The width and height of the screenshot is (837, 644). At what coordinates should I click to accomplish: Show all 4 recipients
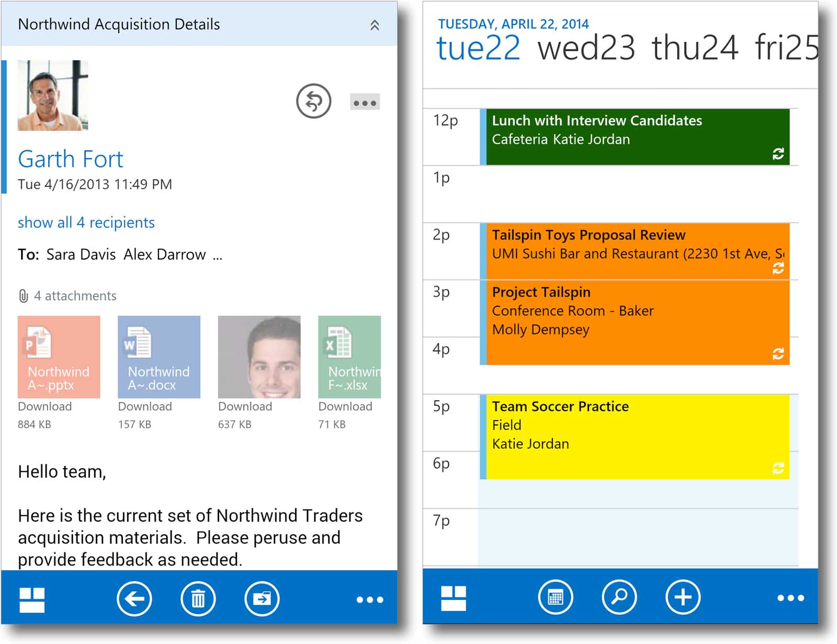(86, 222)
